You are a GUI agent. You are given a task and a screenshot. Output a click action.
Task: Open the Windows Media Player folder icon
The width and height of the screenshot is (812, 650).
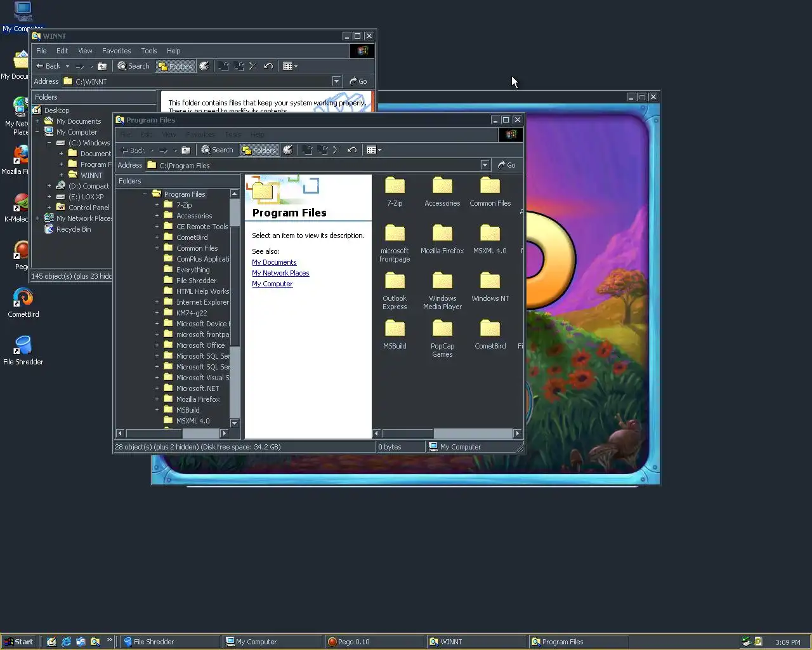442,281
